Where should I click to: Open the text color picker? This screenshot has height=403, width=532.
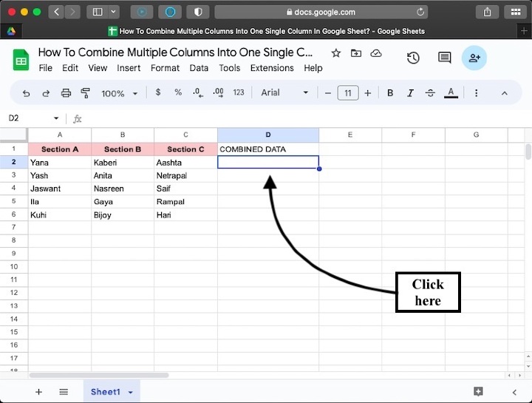[451, 93]
